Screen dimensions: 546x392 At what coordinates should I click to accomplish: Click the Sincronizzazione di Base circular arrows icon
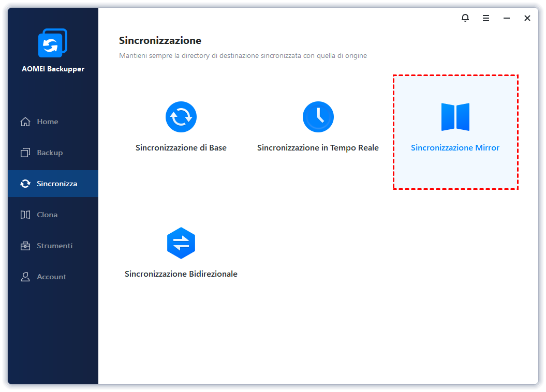pos(181,117)
